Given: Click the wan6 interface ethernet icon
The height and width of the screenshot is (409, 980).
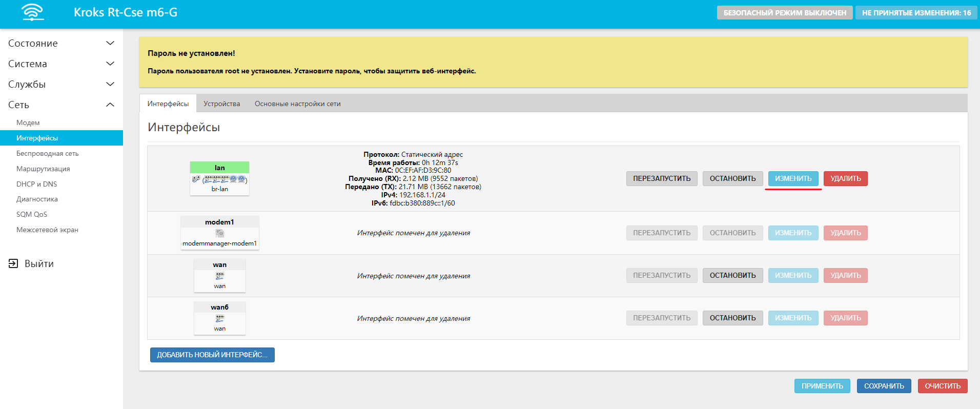Looking at the screenshot, I should click(x=220, y=318).
